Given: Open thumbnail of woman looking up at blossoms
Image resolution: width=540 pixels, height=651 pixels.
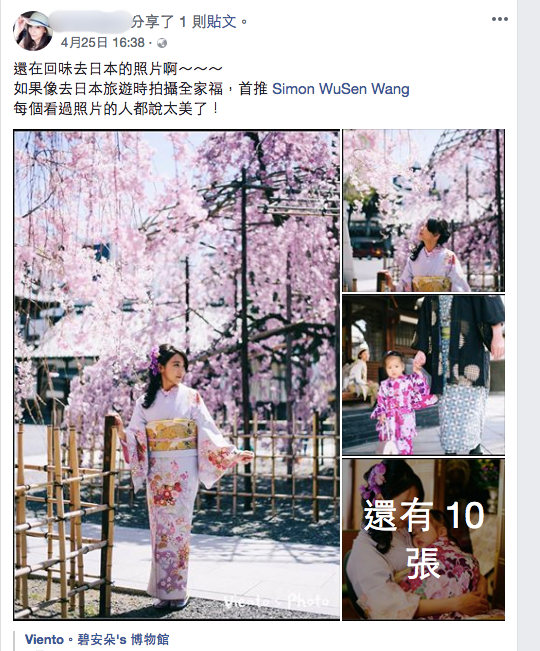Looking at the screenshot, I should (x=423, y=210).
